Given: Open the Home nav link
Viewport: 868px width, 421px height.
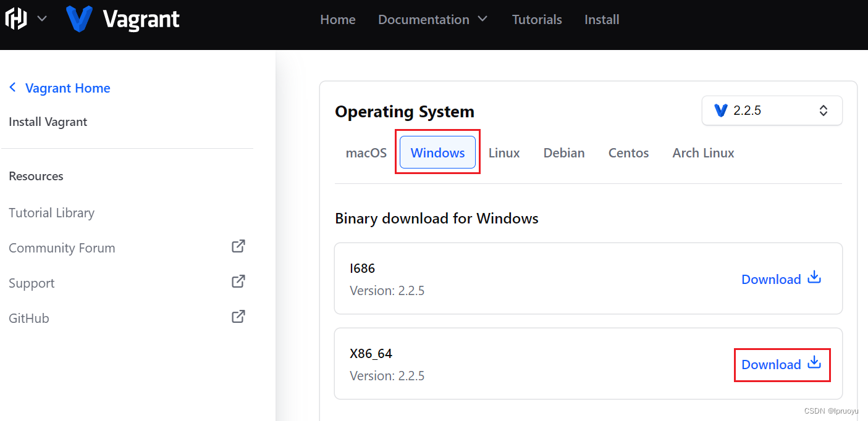Looking at the screenshot, I should click(x=337, y=20).
